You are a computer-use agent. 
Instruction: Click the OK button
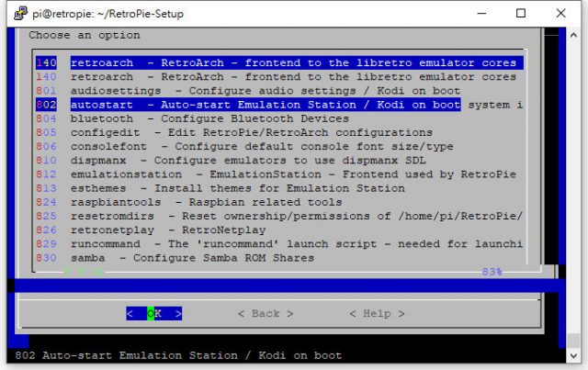[x=154, y=313]
